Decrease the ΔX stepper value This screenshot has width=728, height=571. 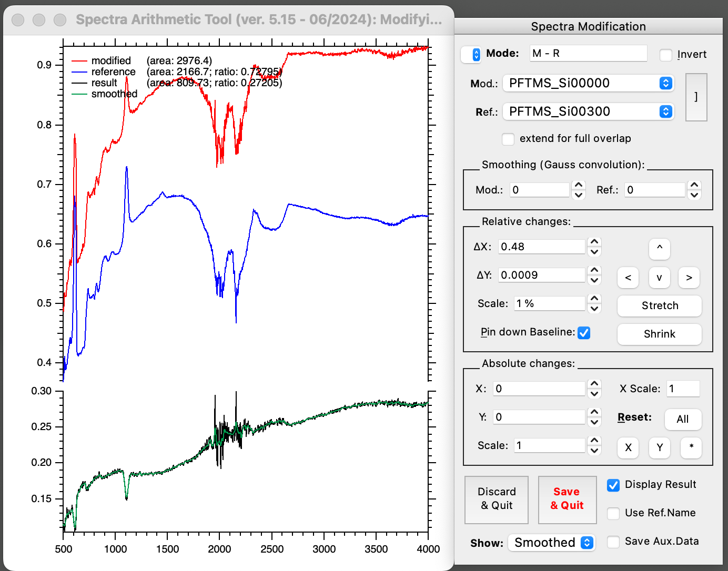[x=594, y=251]
